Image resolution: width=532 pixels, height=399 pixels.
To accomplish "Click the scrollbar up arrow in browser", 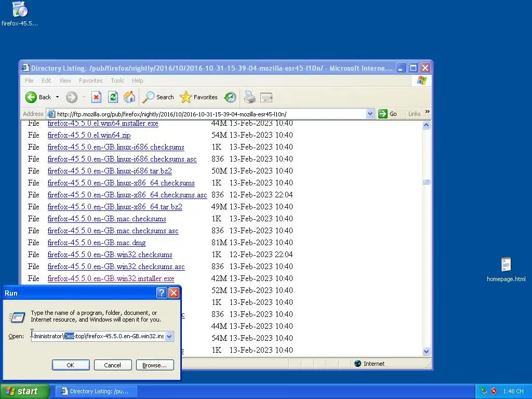I will coord(427,125).
